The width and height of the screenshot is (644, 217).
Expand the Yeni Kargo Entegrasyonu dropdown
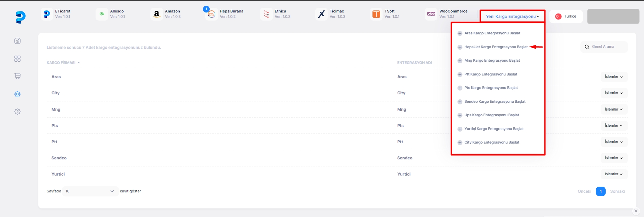coord(512,16)
